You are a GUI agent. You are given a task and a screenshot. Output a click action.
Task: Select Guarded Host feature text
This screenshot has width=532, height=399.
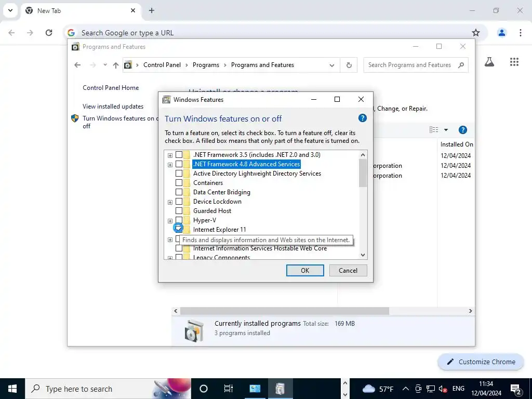click(x=212, y=211)
